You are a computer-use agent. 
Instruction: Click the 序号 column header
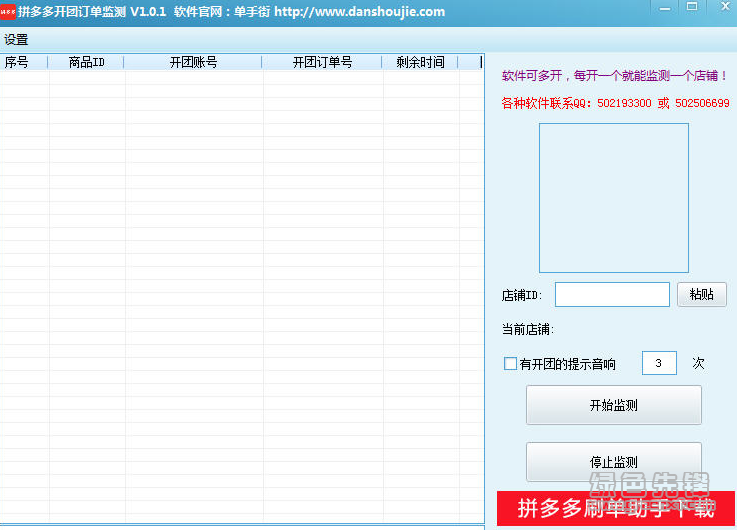24,62
